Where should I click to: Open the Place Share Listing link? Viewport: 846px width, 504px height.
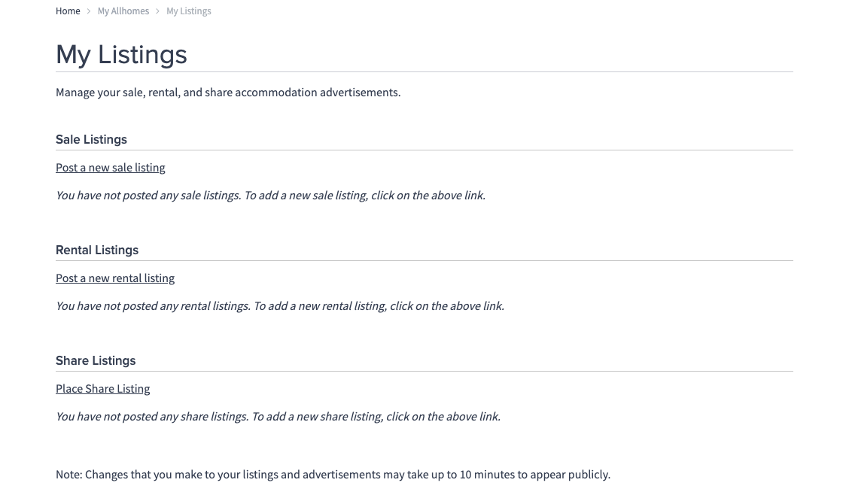(x=102, y=389)
